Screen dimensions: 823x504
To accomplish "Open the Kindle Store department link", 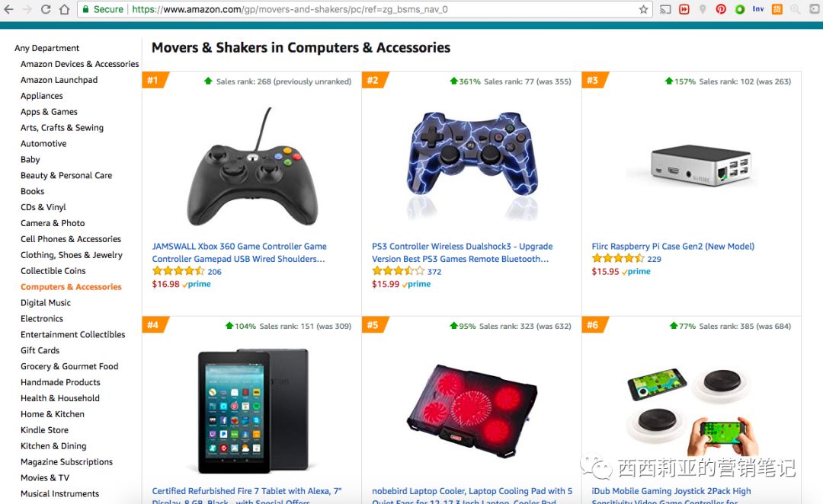I will 45,430.
